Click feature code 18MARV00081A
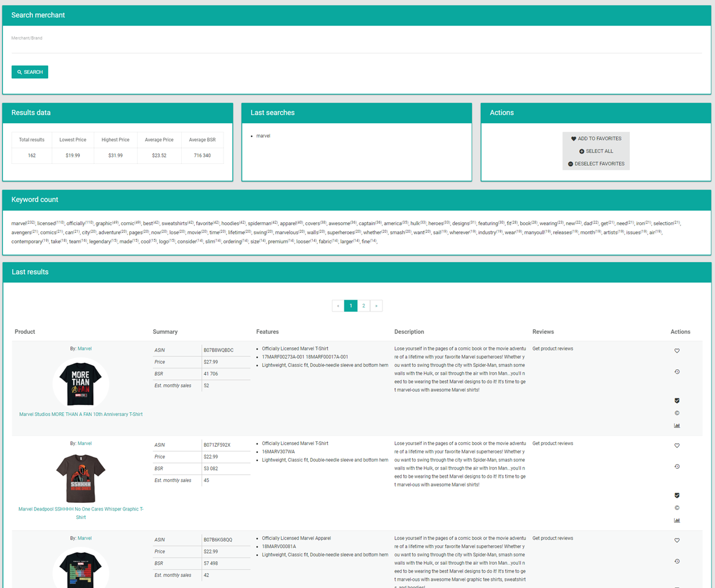 click(x=279, y=546)
